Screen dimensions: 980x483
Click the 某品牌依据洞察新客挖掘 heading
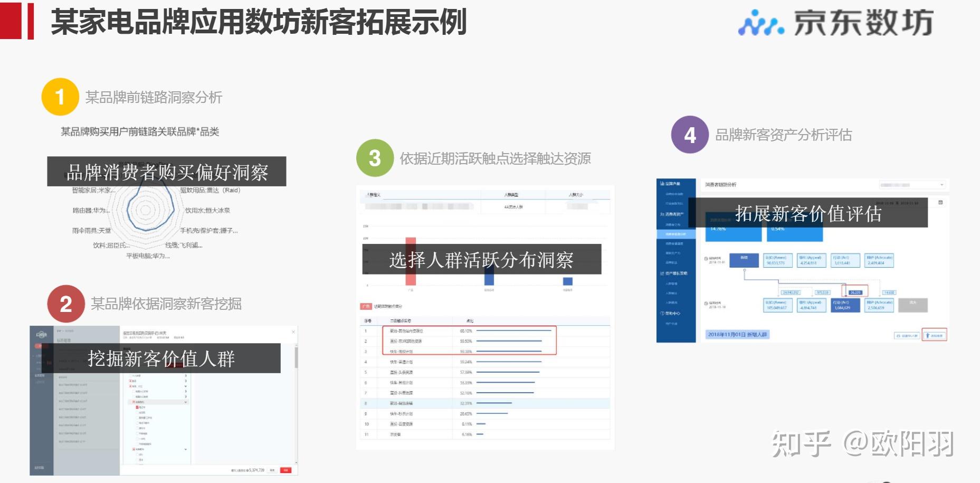[x=166, y=304]
